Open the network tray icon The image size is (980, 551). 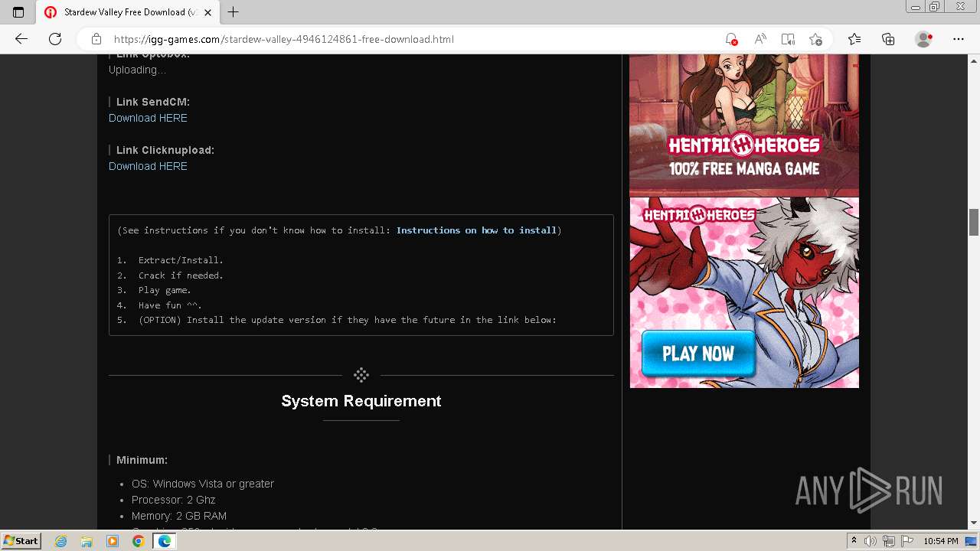888,541
